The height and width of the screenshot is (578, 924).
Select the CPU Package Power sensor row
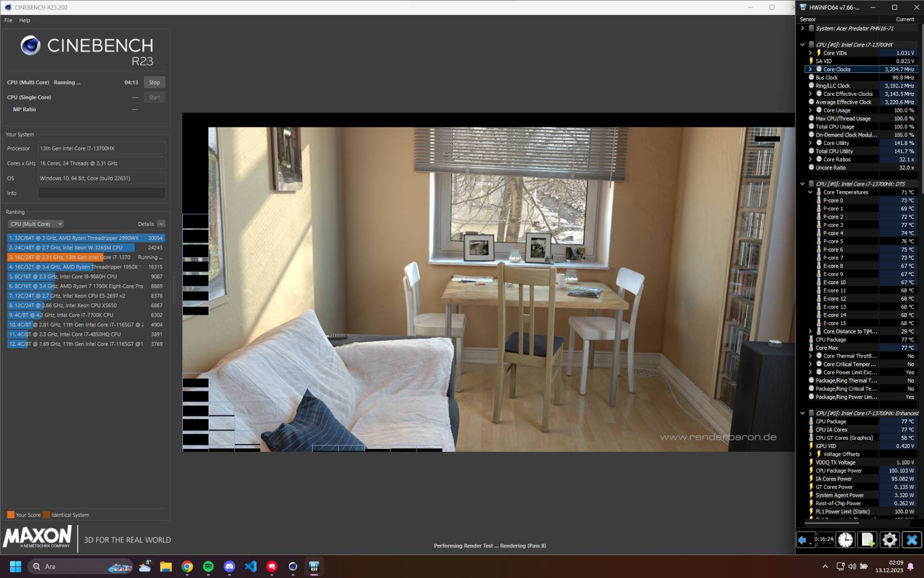tap(861, 471)
